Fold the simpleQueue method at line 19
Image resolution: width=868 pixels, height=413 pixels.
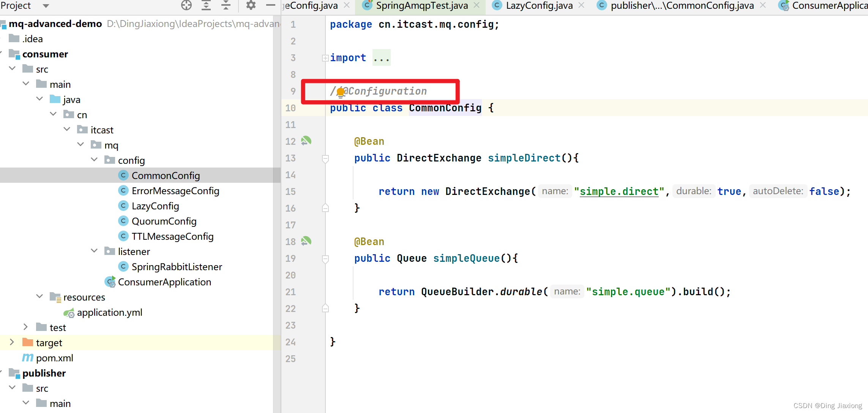click(325, 259)
